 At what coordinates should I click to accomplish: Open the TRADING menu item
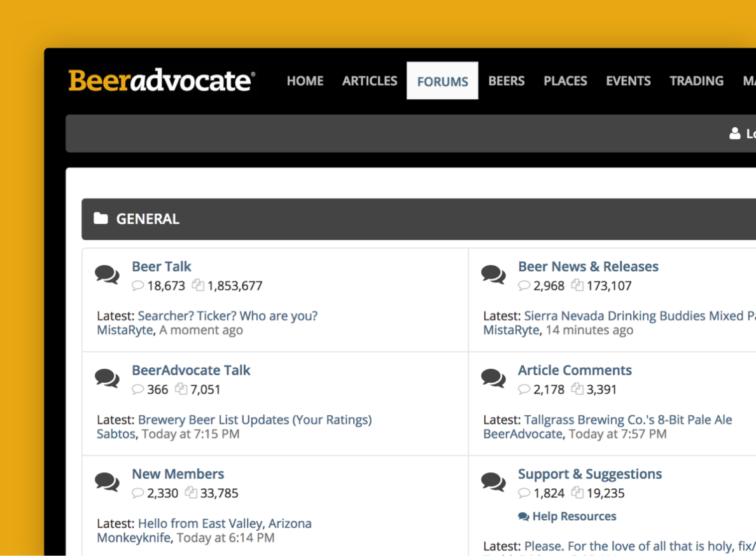pyautogui.click(x=696, y=81)
